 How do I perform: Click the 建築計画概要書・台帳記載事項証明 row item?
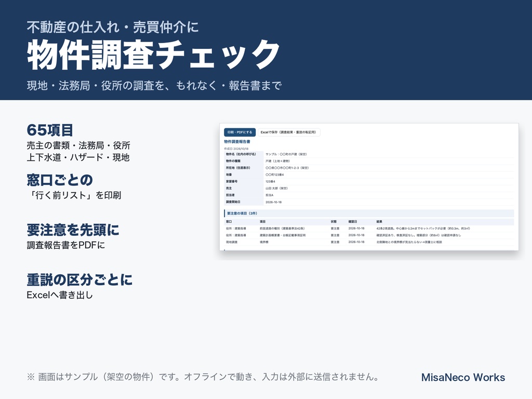[x=283, y=235]
